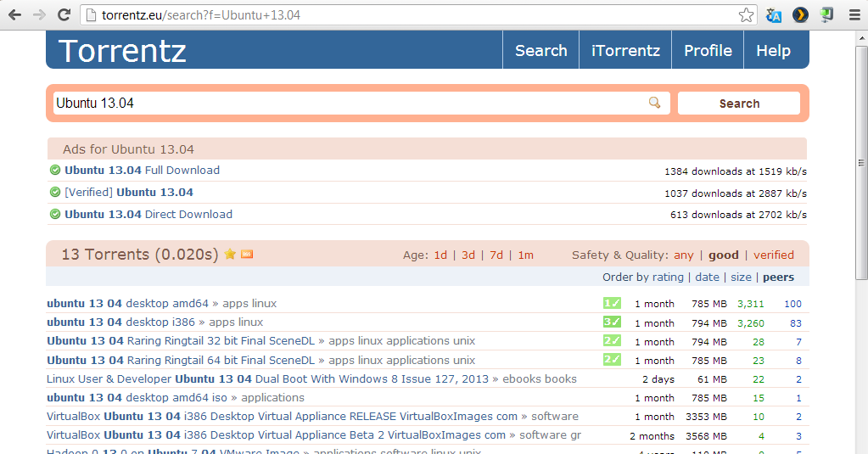Click verified badge on Raring Ringtail 32 bit row

click(x=612, y=340)
